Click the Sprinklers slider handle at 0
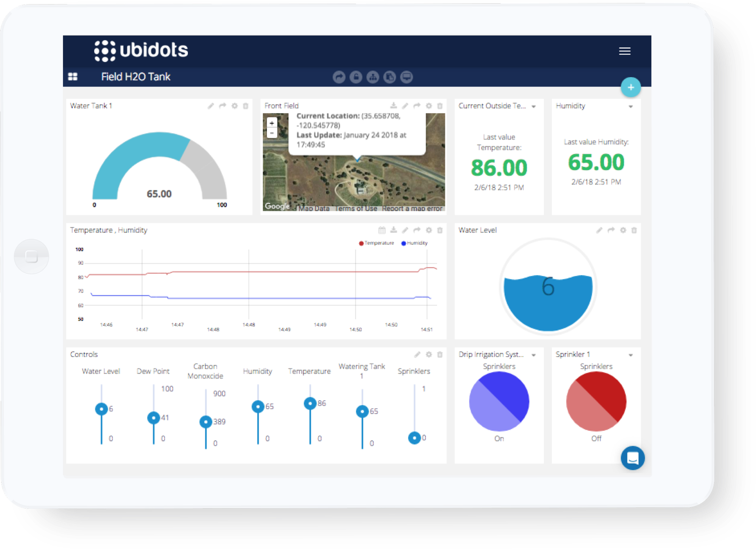The width and height of the screenshot is (756, 549). pos(414,438)
